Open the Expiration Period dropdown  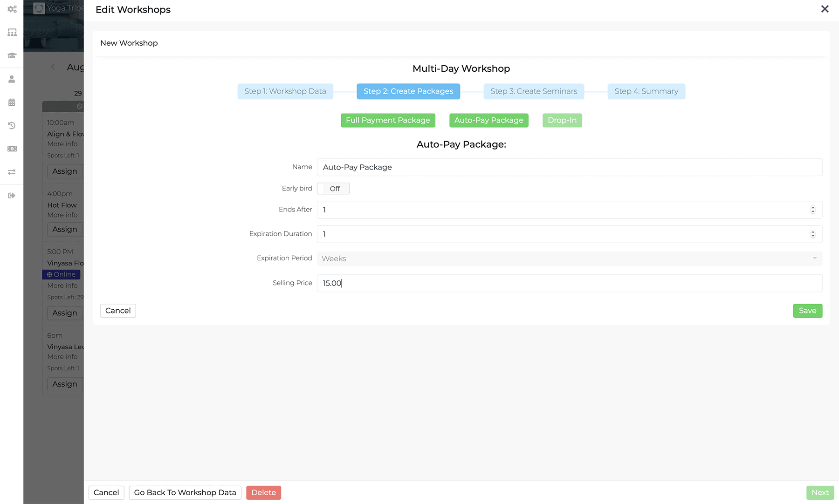[569, 259]
